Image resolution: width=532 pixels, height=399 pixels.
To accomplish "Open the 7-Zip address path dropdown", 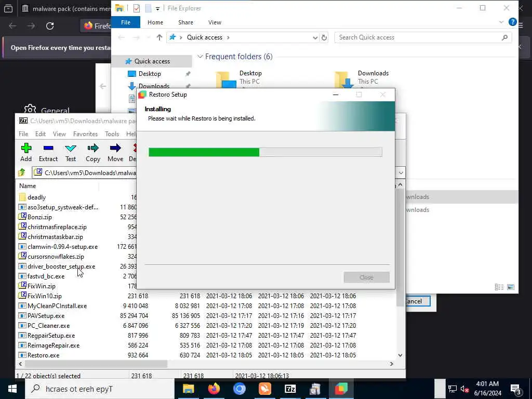I will click(401, 172).
